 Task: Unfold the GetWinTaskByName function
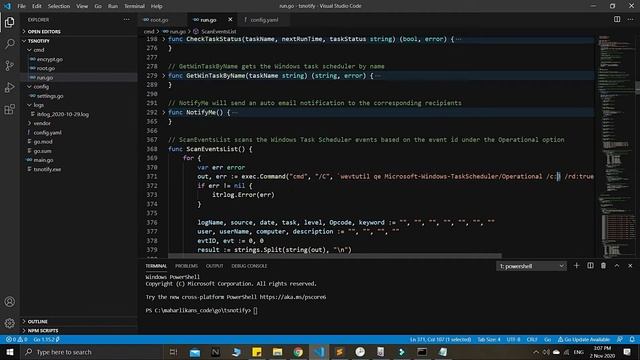pos(164,76)
